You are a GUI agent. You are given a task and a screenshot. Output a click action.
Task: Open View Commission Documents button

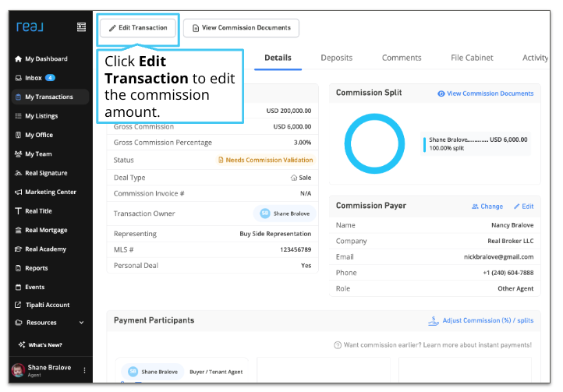click(241, 28)
